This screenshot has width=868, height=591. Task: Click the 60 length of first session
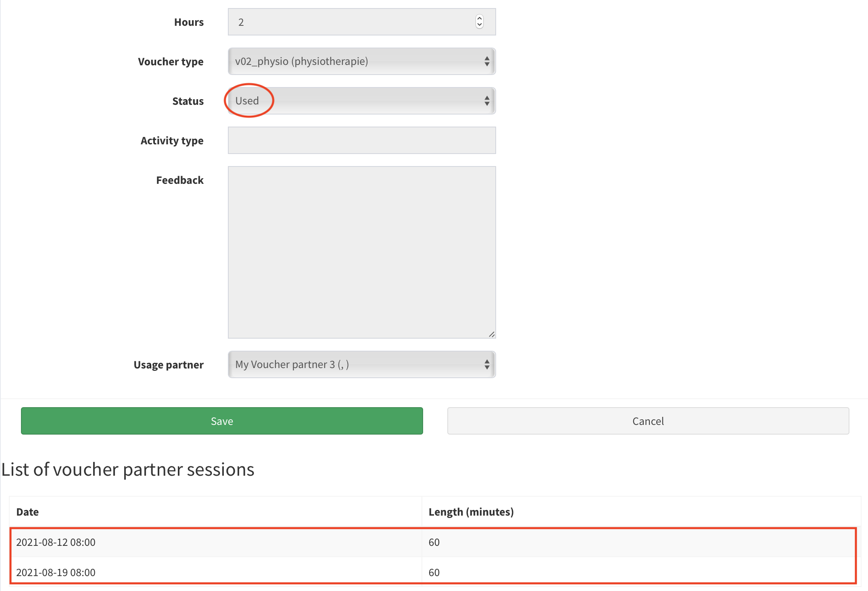point(434,542)
